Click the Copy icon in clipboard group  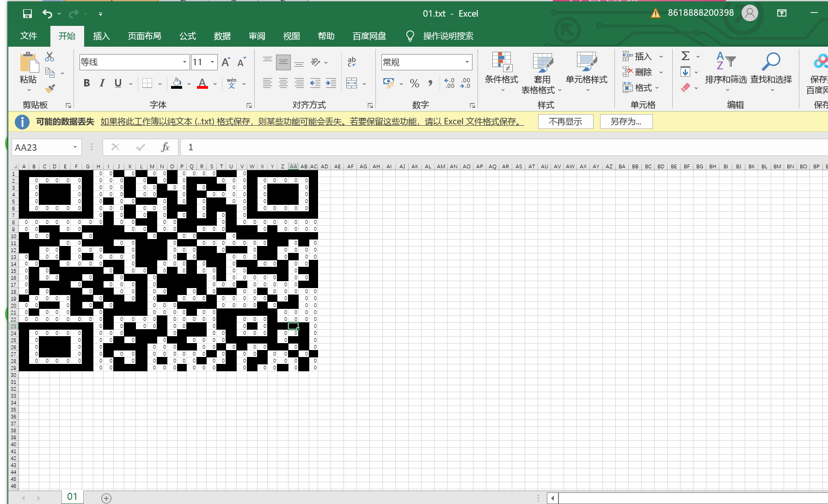click(50, 73)
